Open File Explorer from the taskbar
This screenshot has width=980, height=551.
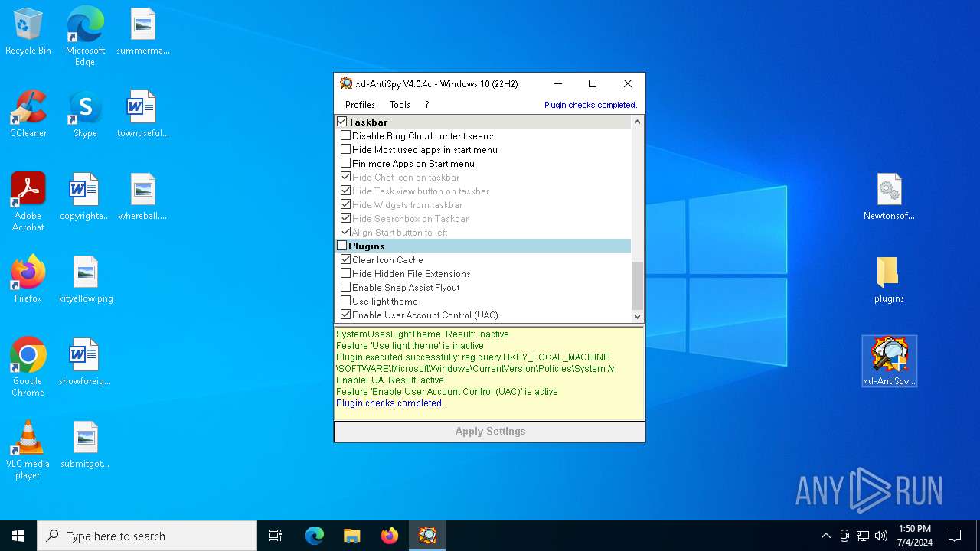click(x=352, y=536)
